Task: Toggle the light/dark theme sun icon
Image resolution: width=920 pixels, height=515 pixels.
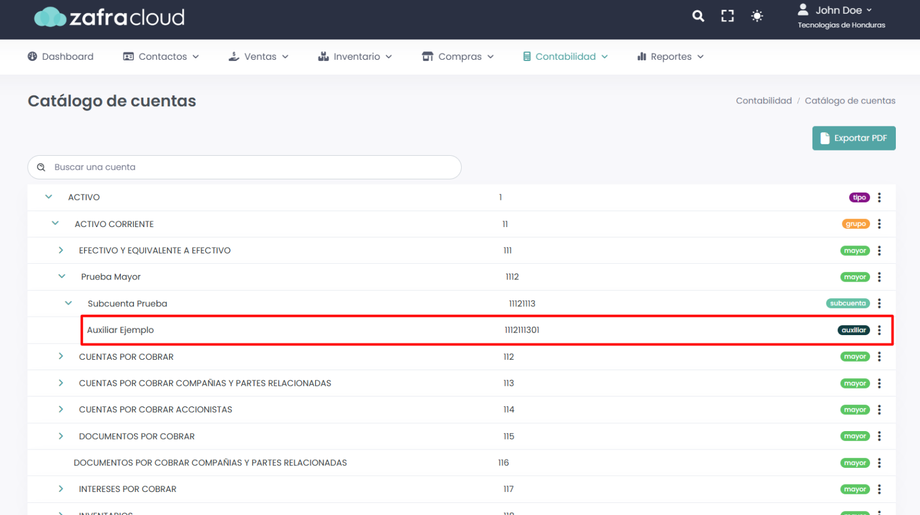Action: pos(757,16)
